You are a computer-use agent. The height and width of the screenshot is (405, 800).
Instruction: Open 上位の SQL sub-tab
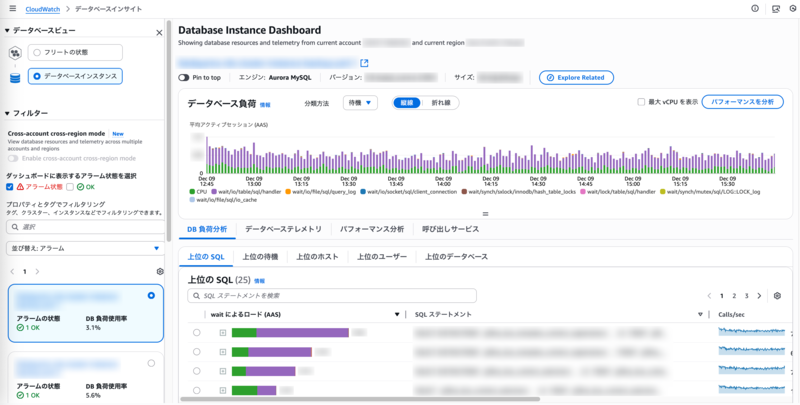coord(206,257)
